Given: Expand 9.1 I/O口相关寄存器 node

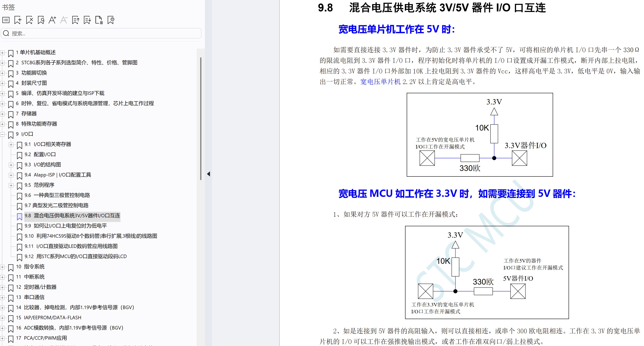Looking at the screenshot, I should pos(11,145).
